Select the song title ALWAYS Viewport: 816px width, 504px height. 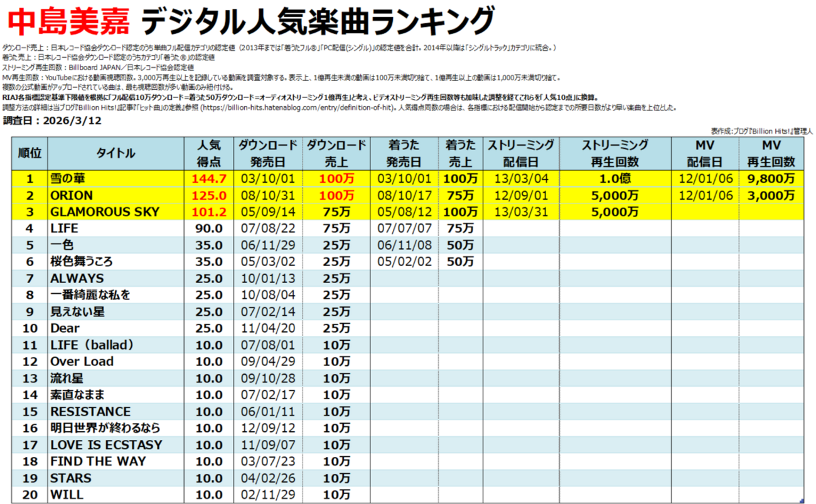77,278
